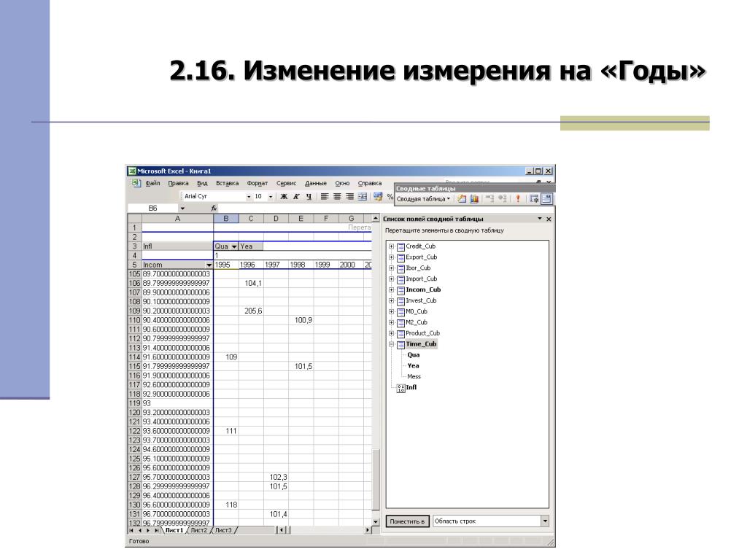This screenshot has width=747, height=560.
Task: Click cell containing 205,6
Action: 251,311
